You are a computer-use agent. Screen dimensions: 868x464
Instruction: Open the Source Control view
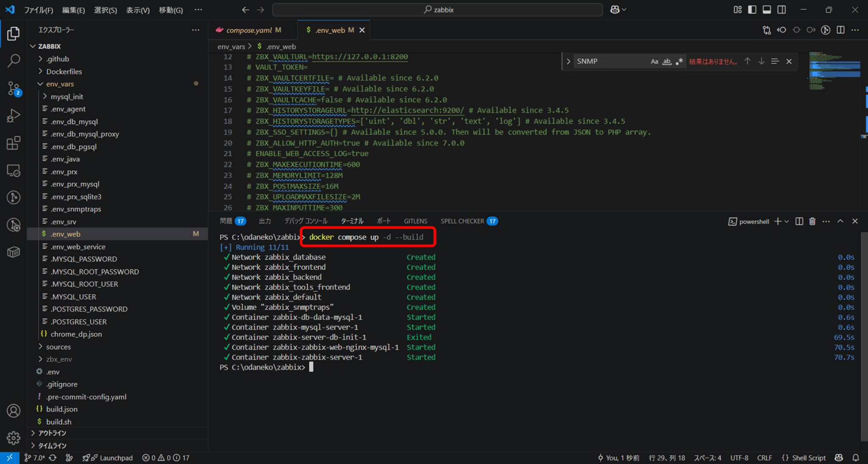tap(14, 88)
